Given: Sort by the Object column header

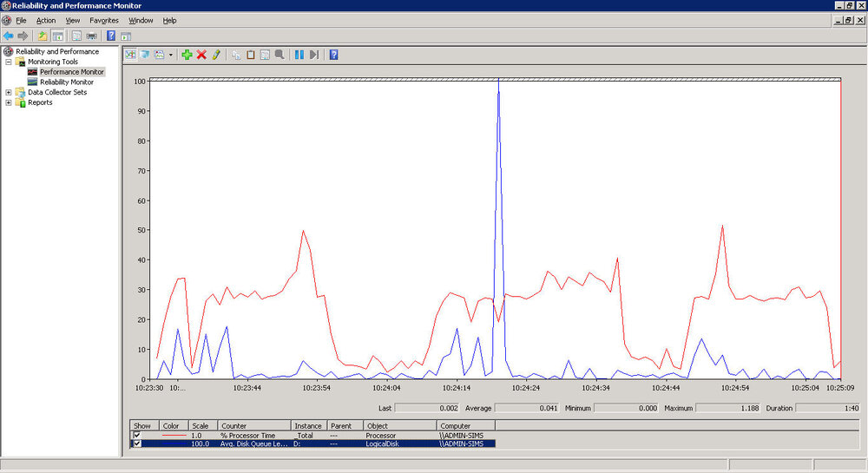Looking at the screenshot, I should tap(399, 425).
